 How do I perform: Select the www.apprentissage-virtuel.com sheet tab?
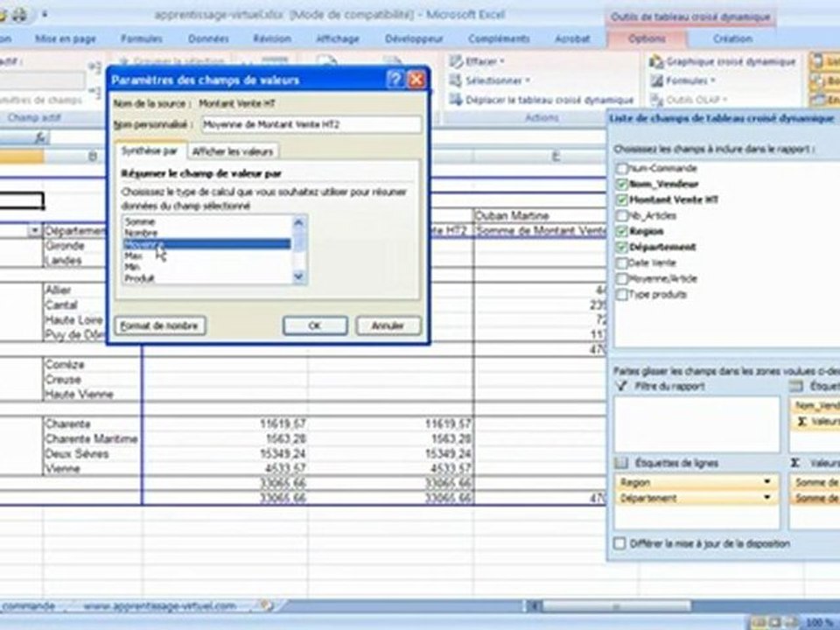coord(159,605)
